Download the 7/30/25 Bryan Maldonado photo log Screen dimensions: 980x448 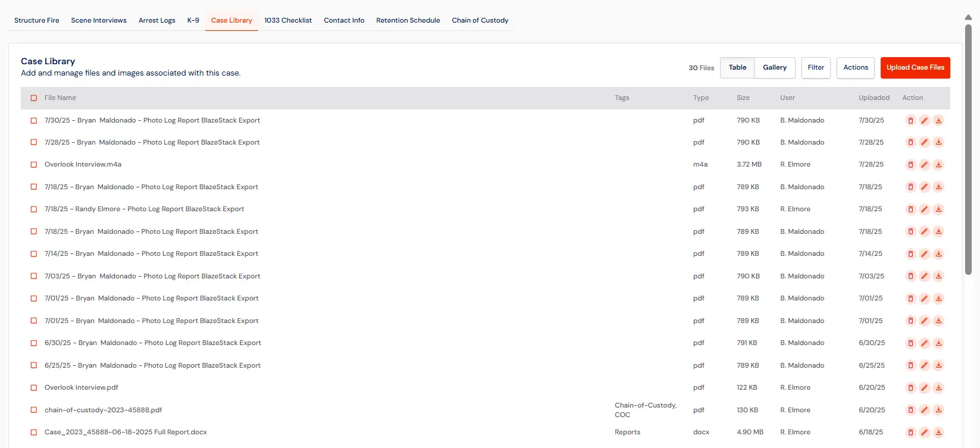tap(938, 120)
